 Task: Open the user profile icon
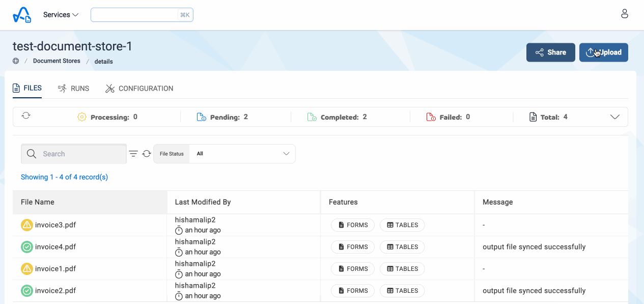click(x=625, y=14)
